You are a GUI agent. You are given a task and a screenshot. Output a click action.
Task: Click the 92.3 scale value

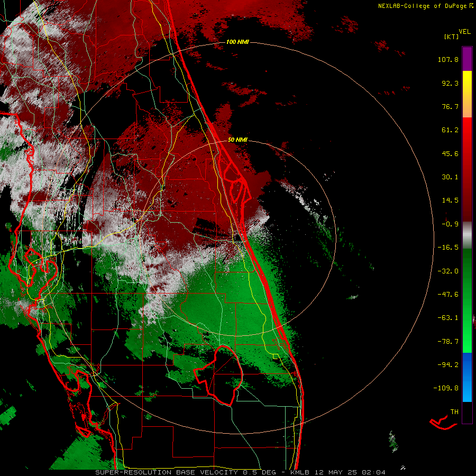pos(450,83)
